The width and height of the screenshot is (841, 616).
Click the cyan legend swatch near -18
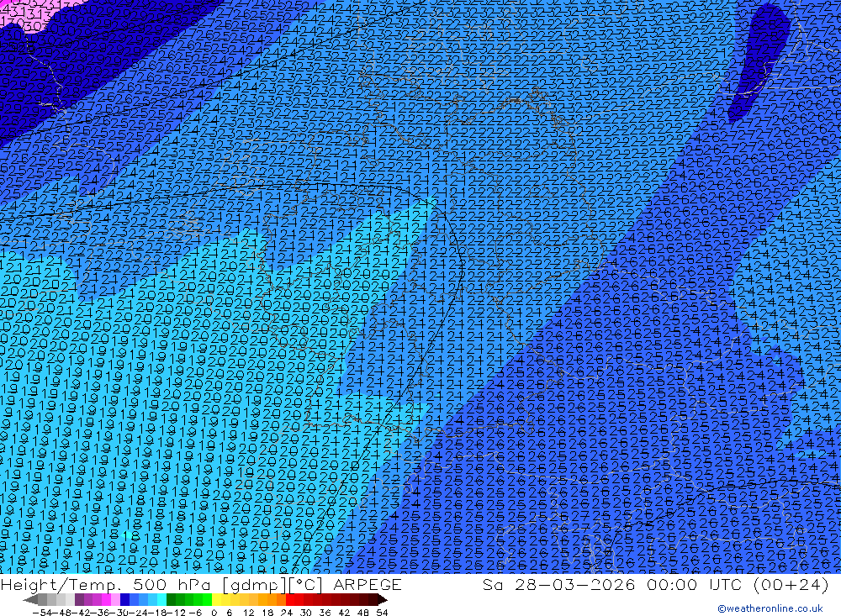tap(161, 599)
